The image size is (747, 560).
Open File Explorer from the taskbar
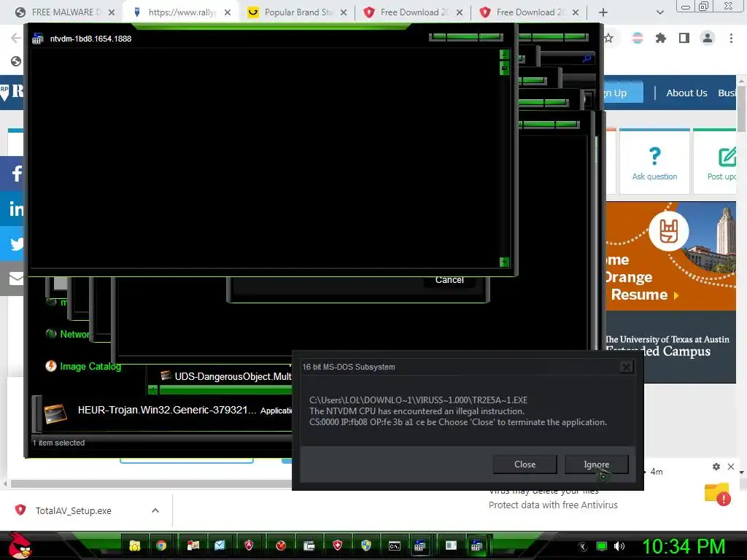[135, 545]
